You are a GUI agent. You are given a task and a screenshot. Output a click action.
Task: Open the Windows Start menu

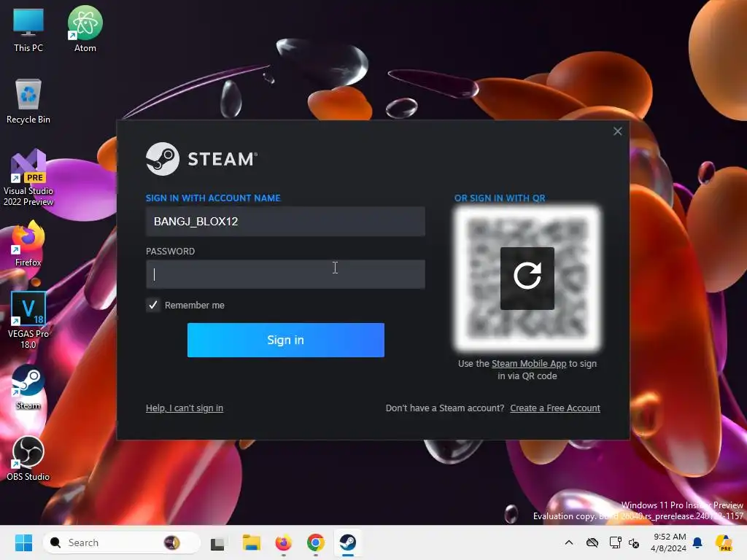(x=23, y=542)
